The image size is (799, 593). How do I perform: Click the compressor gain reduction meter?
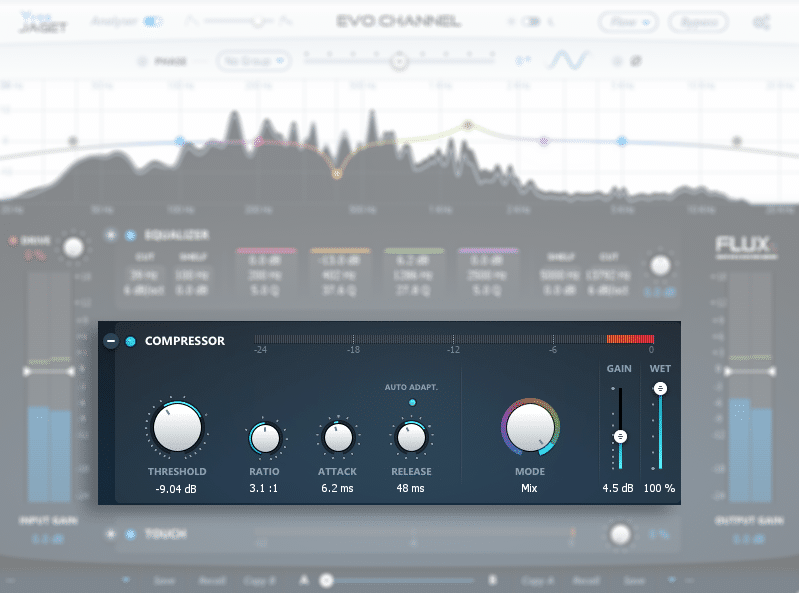[454, 339]
